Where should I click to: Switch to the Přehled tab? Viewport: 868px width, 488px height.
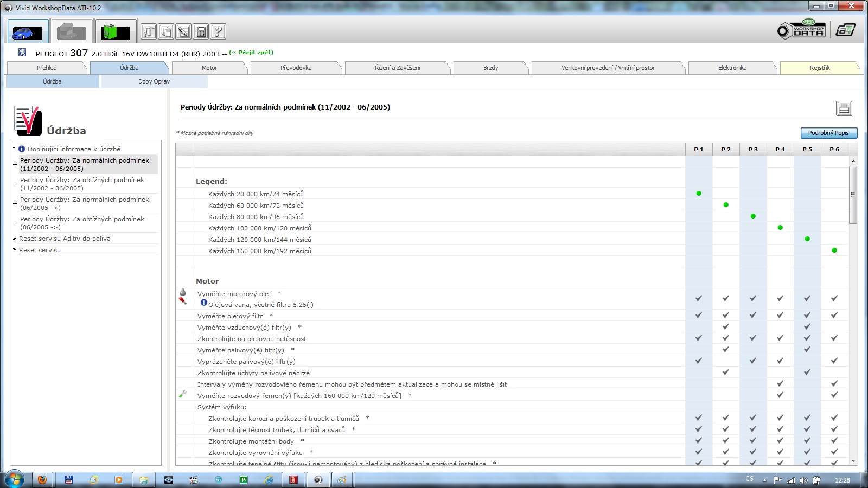click(47, 68)
